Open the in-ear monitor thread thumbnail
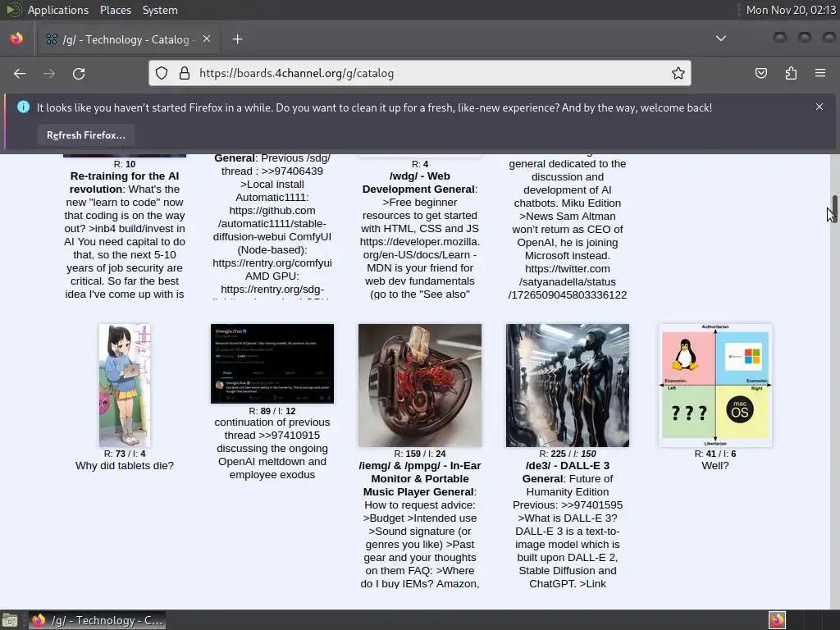 click(x=420, y=386)
